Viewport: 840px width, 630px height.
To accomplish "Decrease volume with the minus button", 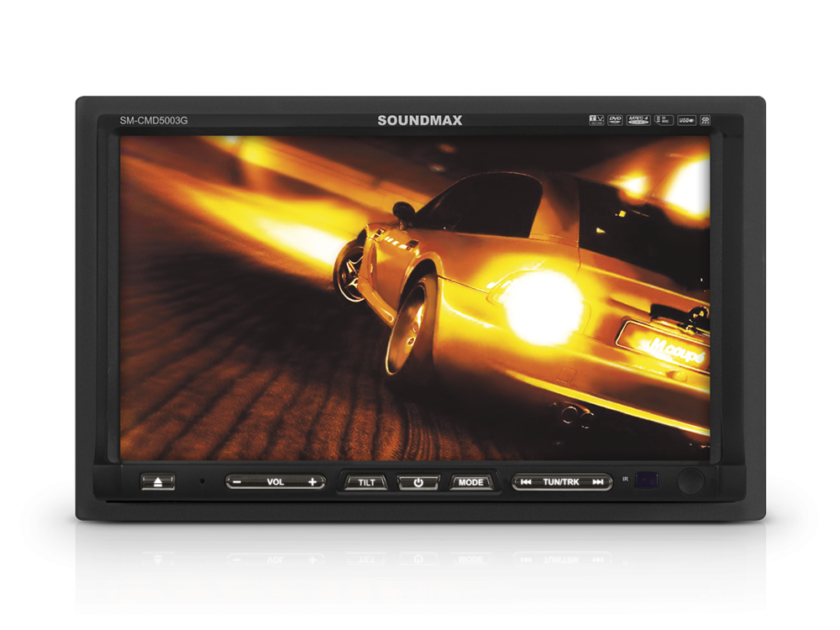I will (238, 482).
